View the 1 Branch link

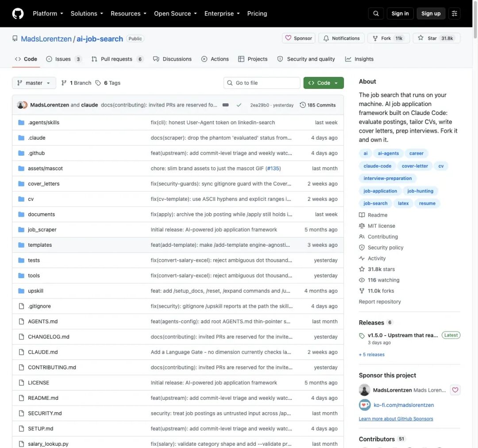tap(76, 83)
